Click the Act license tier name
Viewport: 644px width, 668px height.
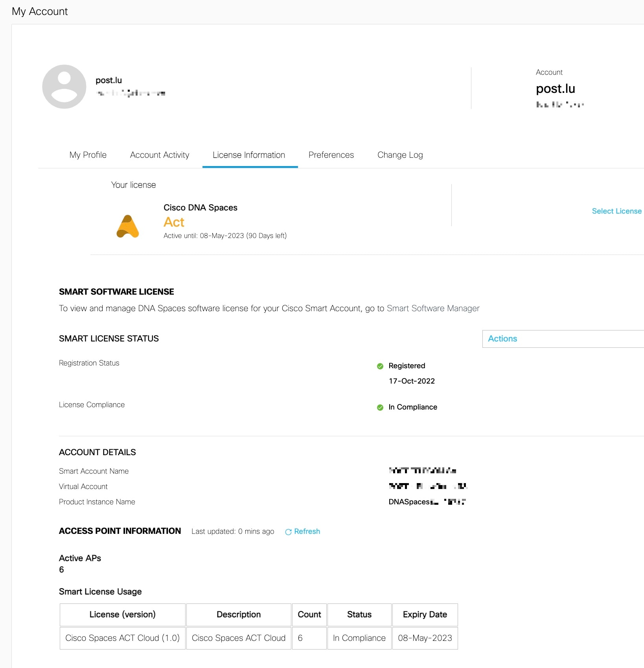tap(174, 222)
